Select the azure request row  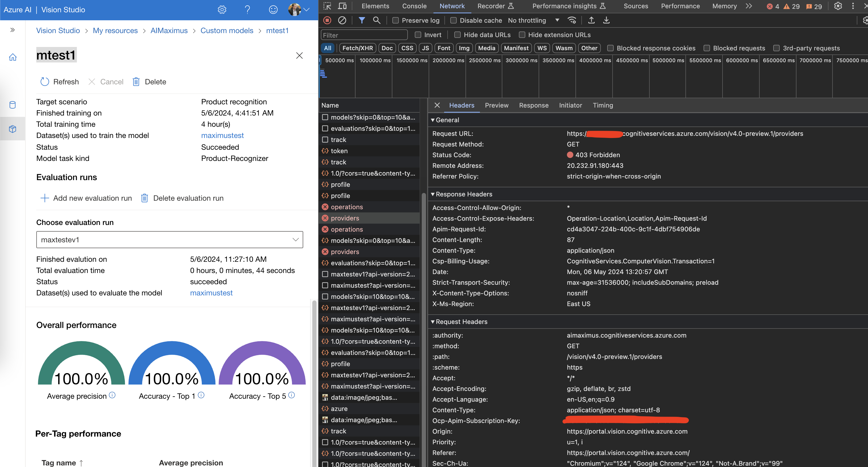click(x=369, y=409)
